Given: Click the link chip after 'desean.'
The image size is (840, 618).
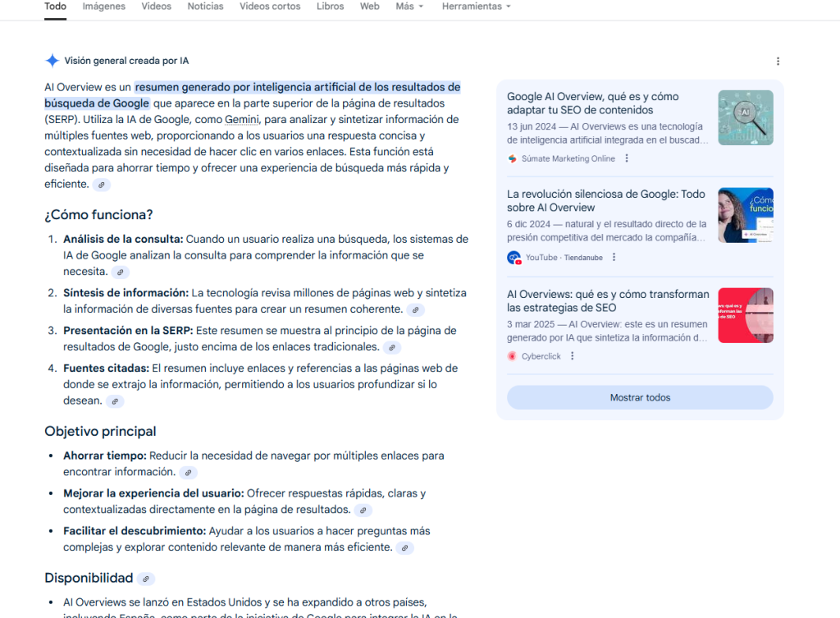Looking at the screenshot, I should coord(115,401).
